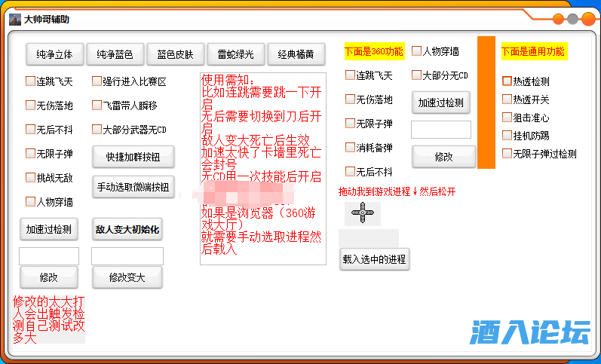The height and width of the screenshot is (364, 601).
Task: Click the 大帅哥辅助 app icon in title bar
Action: [15, 20]
